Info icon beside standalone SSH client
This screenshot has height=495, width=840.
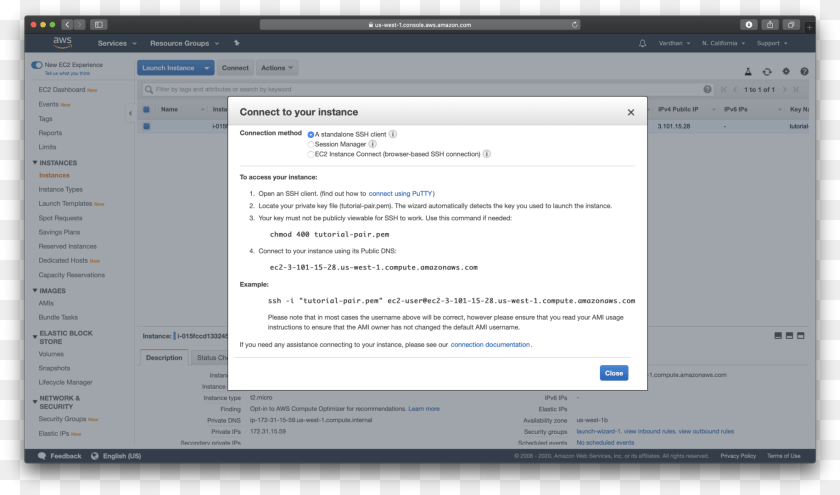393,134
